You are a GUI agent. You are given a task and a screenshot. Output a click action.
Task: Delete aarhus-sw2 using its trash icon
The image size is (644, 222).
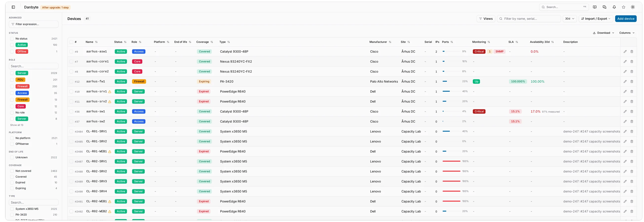[x=632, y=121]
